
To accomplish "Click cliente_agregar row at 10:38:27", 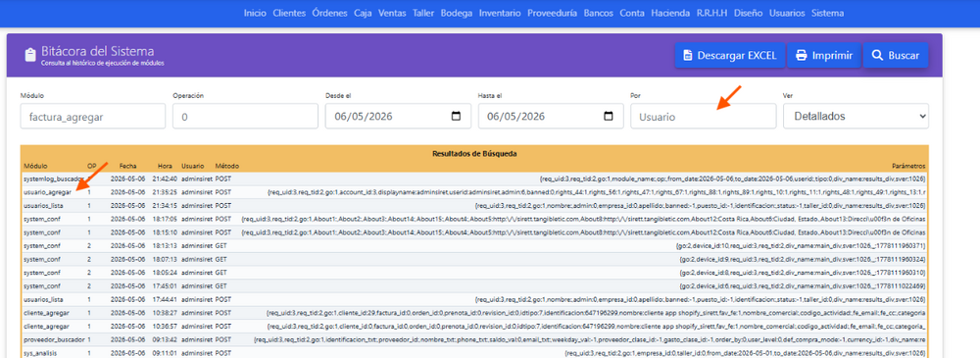I will (x=474, y=313).
